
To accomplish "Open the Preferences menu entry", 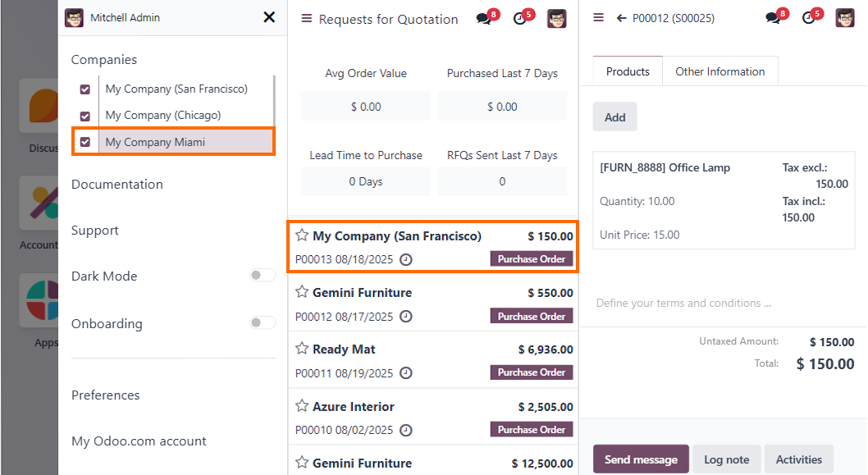I will click(106, 395).
